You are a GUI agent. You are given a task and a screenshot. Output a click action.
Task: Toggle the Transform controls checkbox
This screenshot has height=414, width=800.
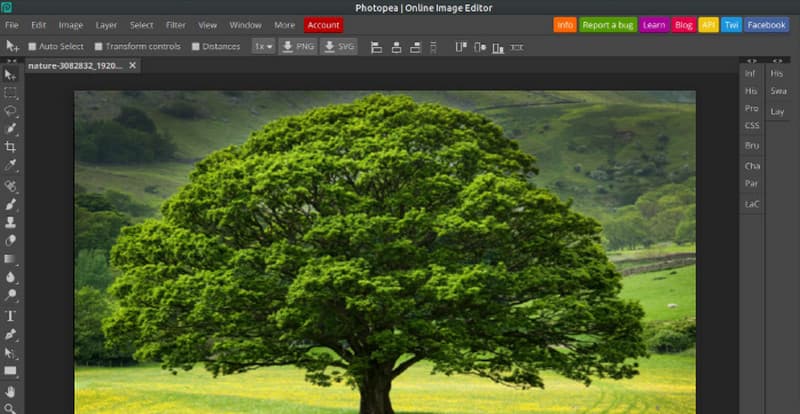point(98,46)
